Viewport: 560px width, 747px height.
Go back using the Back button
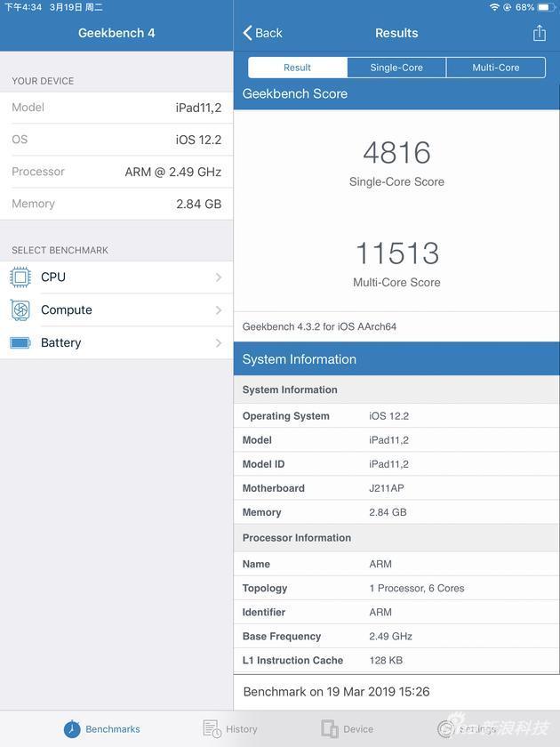[x=262, y=33]
